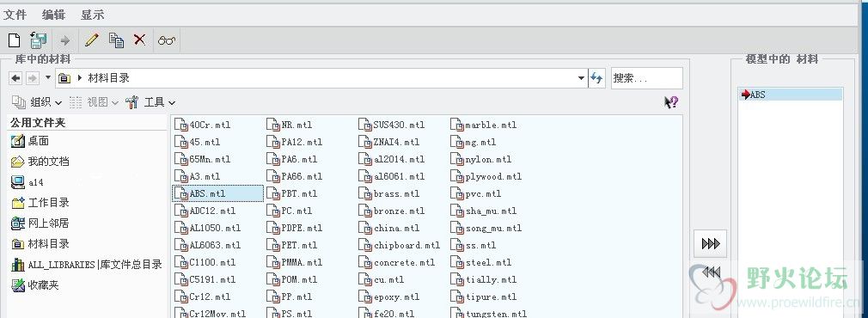The width and height of the screenshot is (868, 318).
Task: Click the glasses preview material icon
Action: tap(167, 40)
